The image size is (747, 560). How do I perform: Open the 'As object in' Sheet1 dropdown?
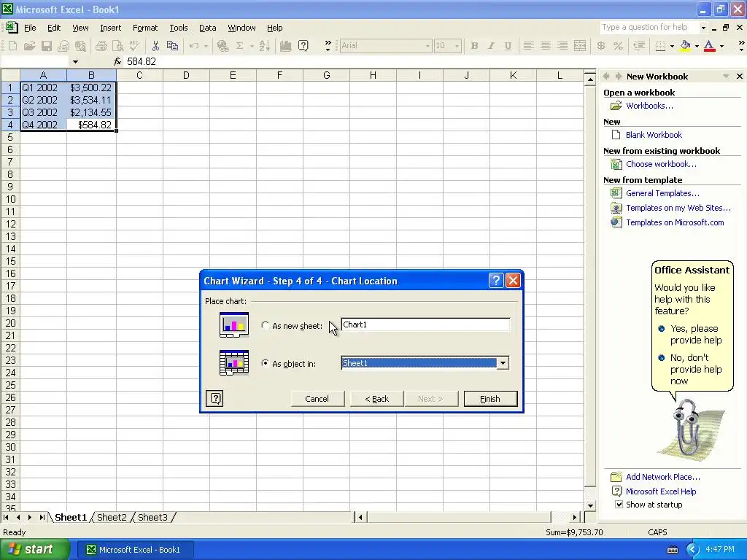[x=503, y=363]
